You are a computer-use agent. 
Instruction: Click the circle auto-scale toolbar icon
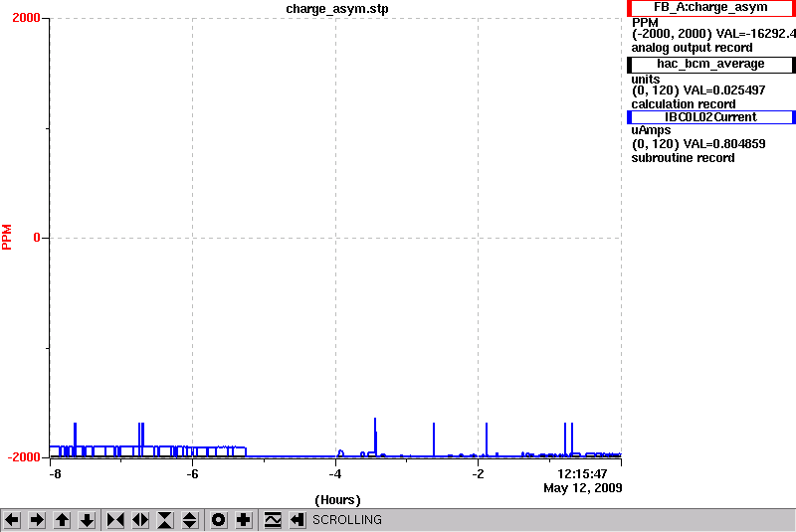click(218, 520)
